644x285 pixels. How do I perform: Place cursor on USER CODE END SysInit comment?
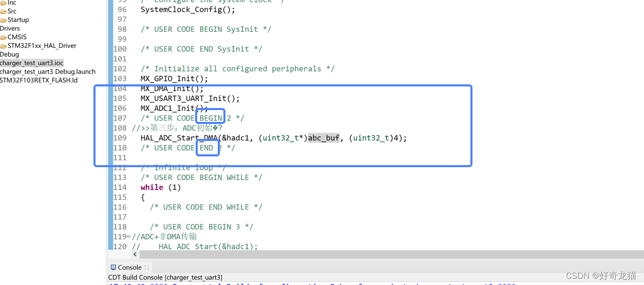click(x=201, y=49)
